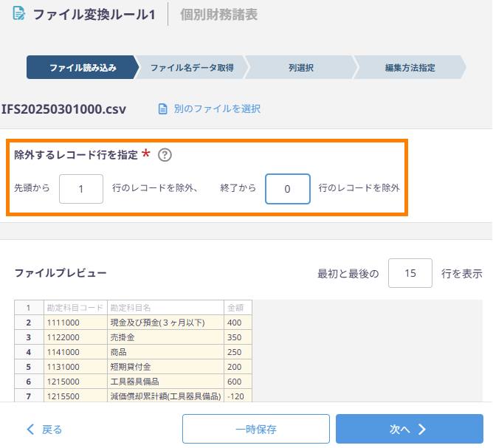Image resolution: width=493 pixels, height=448 pixels.
Task: Click the ファイル変換ルール1 title
Action: [x=94, y=15]
